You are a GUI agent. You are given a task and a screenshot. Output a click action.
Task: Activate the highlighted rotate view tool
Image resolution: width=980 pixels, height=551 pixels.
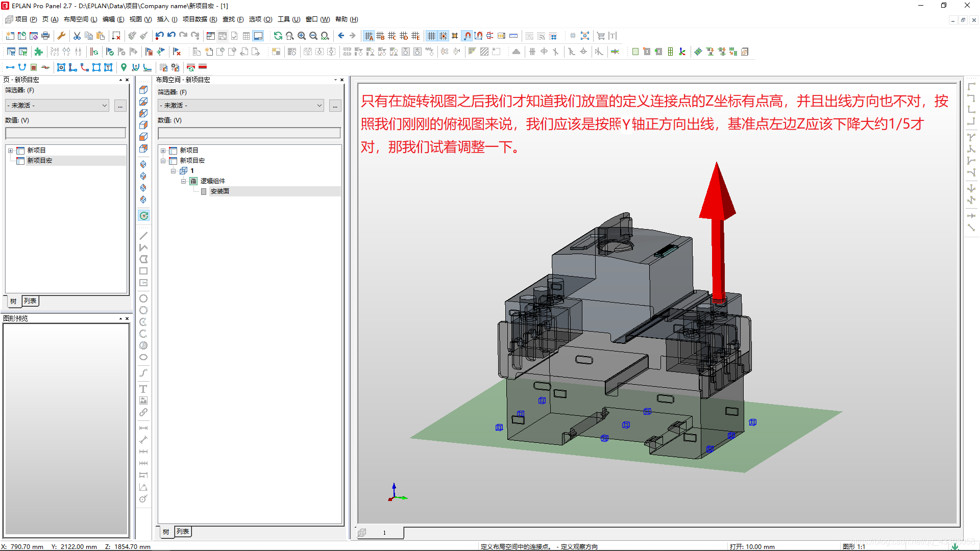143,215
